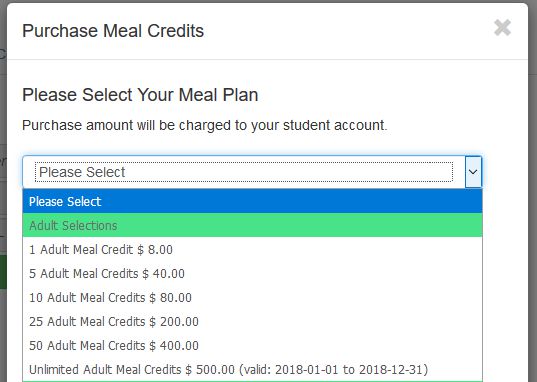Click the $ 400.00 price in the list
Image resolution: width=537 pixels, height=382 pixels.
[x=174, y=345]
